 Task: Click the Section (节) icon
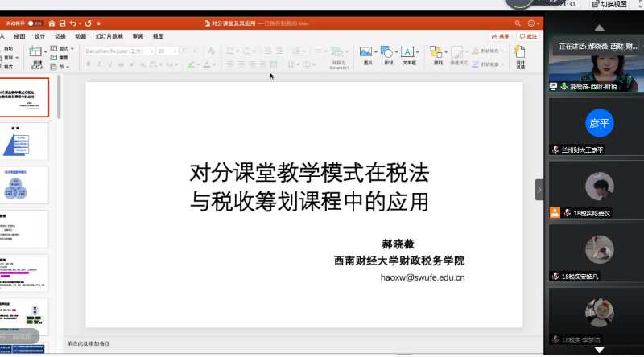pyautogui.click(x=54, y=67)
